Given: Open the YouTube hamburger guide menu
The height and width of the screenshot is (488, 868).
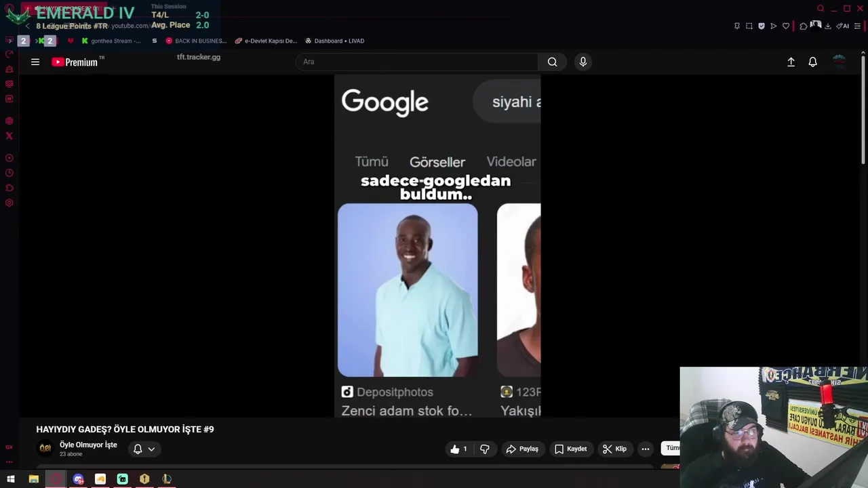Looking at the screenshot, I should [x=35, y=62].
